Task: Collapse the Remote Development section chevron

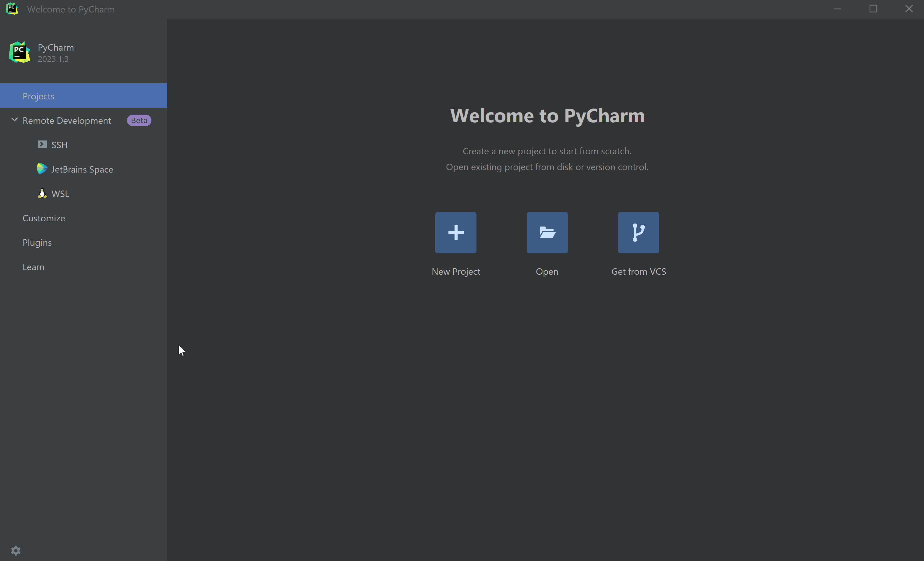Action: coord(14,120)
